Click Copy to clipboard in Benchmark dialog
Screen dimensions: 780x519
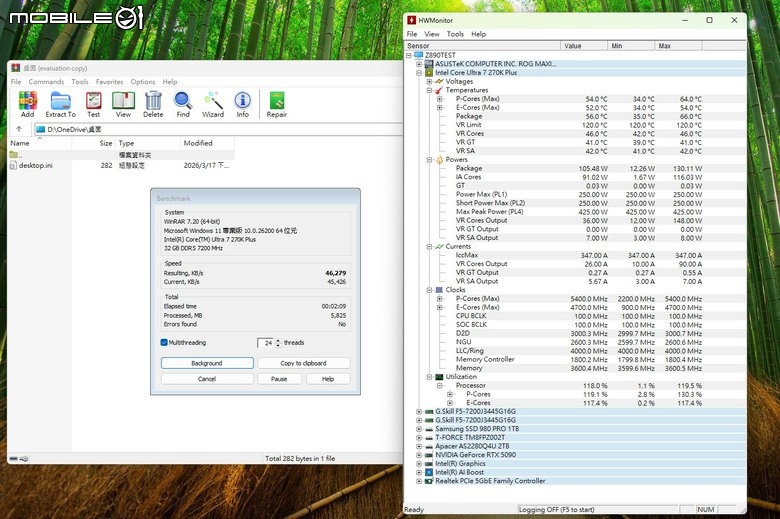pos(303,363)
